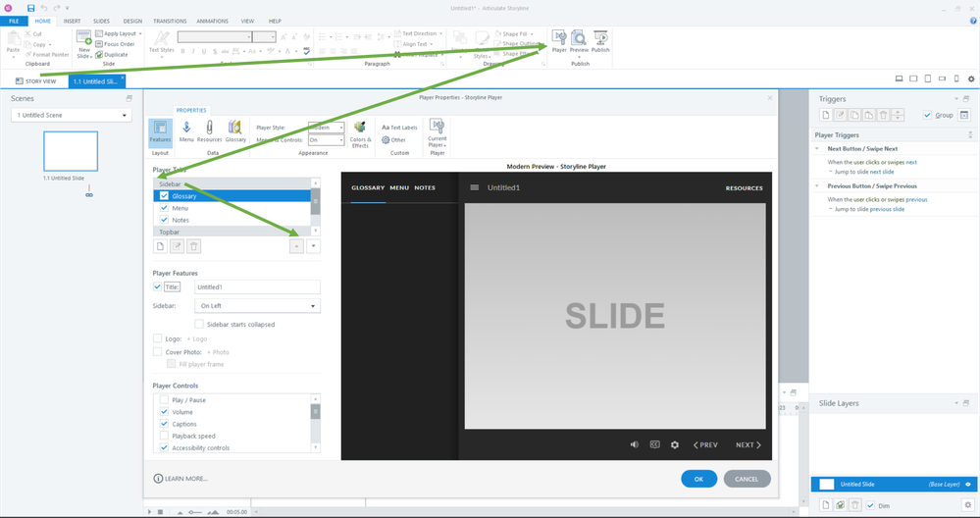Click the Spell Check ABC icon
980x518 pixels.
(306, 51)
